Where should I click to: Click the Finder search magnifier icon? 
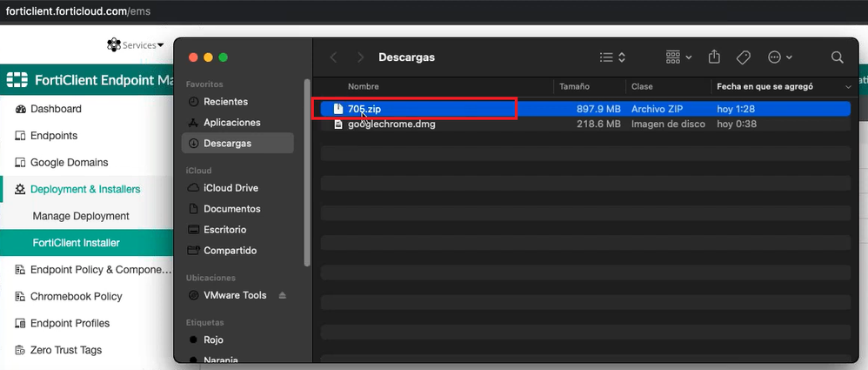tap(838, 57)
